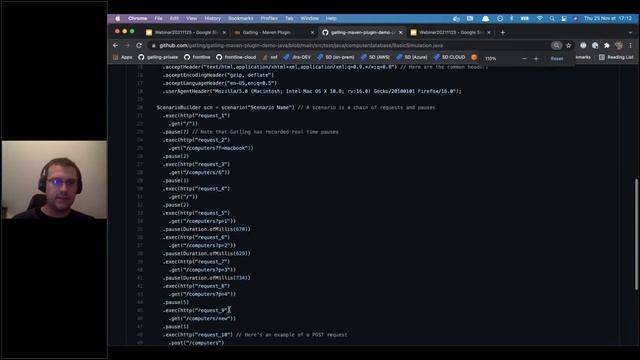Reload the GitHub page

click(139, 45)
